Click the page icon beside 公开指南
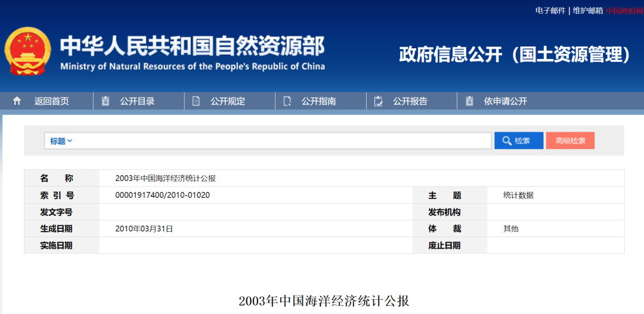The width and height of the screenshot is (644, 314). [287, 101]
